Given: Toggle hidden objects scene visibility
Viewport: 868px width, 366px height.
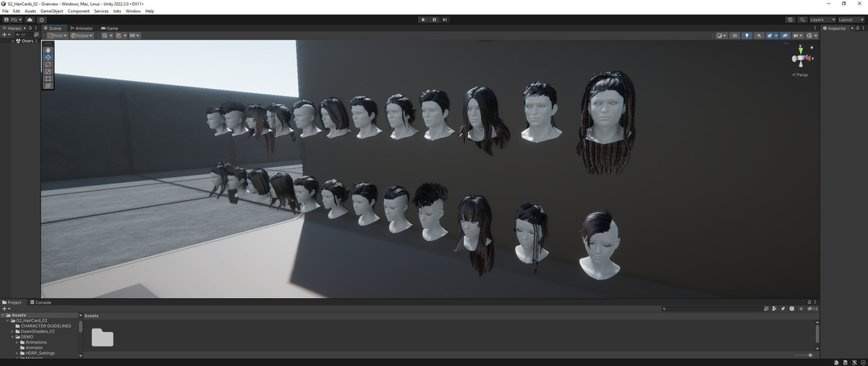Looking at the screenshot, I should tap(786, 35).
